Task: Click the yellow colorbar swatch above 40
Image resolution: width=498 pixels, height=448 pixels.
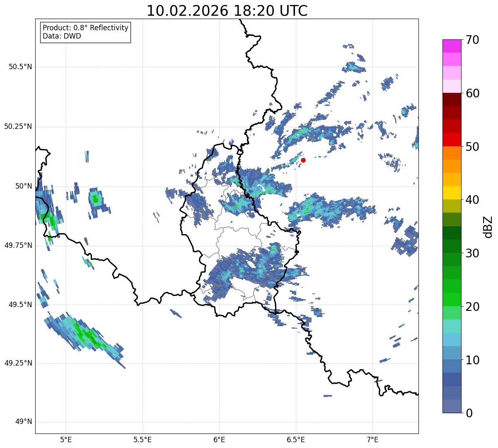Action: pyautogui.click(x=452, y=193)
